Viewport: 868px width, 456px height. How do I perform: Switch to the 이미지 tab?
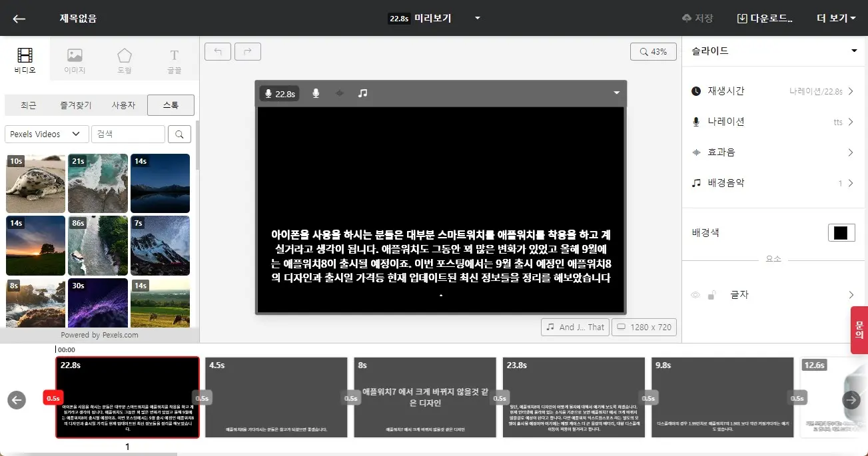[75, 61]
